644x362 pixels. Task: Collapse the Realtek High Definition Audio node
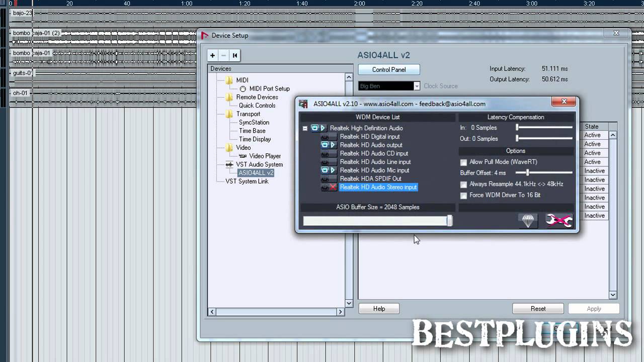[305, 128]
